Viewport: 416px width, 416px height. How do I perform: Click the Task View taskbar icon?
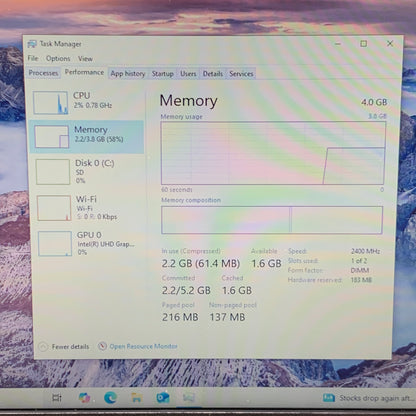57,398
